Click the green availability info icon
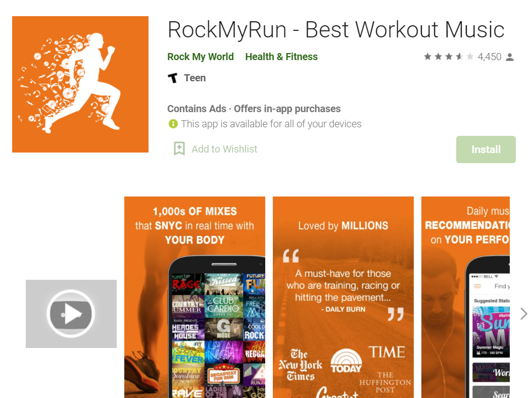This screenshot has width=532, height=398. point(173,124)
